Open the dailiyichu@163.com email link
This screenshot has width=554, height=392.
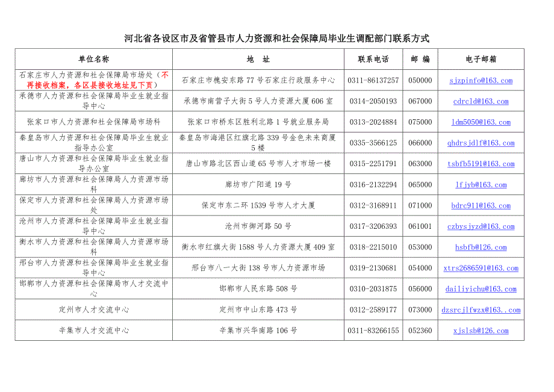481,289
